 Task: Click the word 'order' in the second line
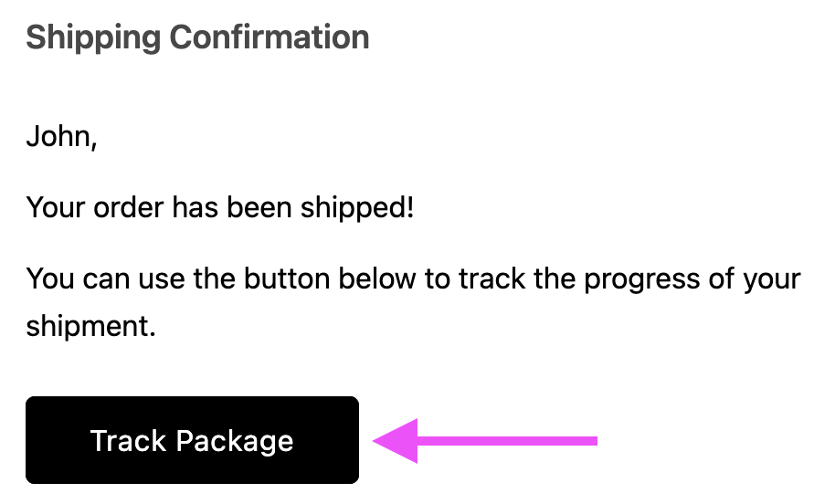(128, 207)
